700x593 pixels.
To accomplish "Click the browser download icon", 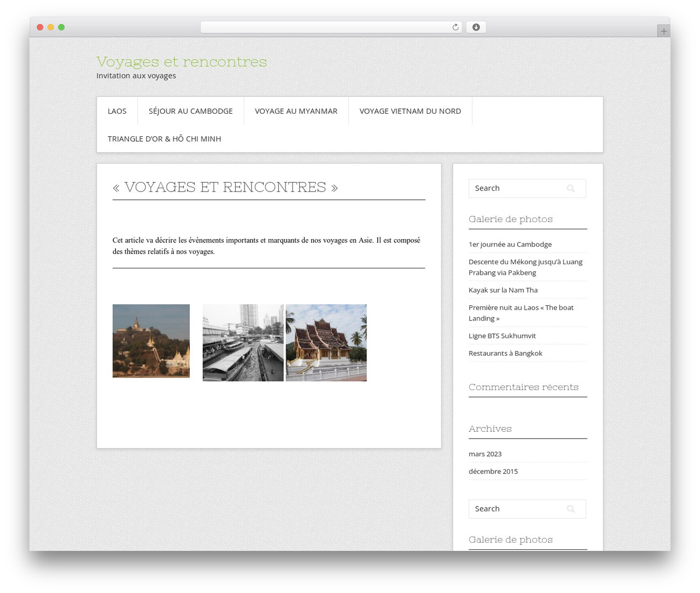I will point(476,27).
